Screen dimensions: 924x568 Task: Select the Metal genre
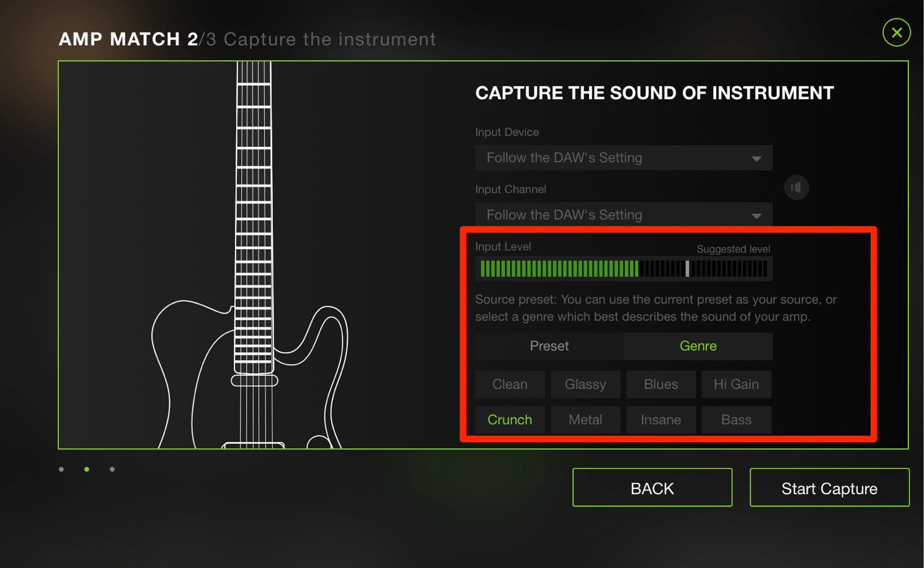[585, 420]
